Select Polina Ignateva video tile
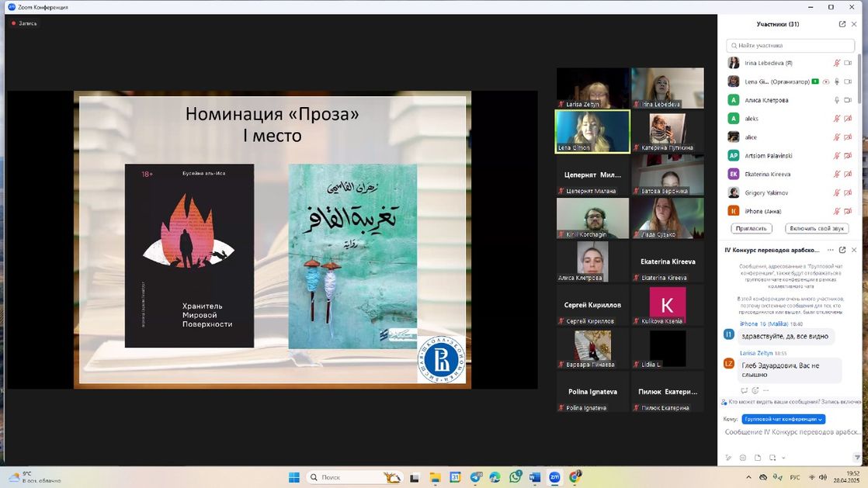Screen dimensions: 868x488 pos(592,393)
